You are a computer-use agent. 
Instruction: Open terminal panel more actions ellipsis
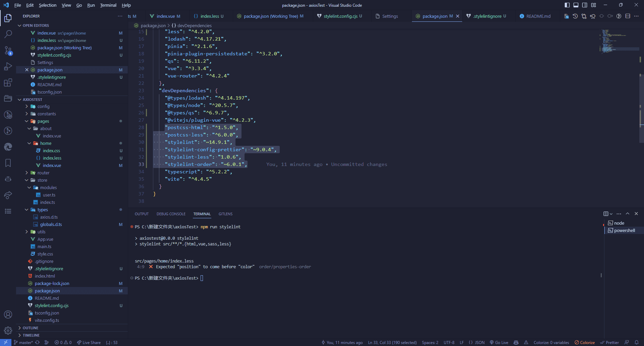click(619, 214)
